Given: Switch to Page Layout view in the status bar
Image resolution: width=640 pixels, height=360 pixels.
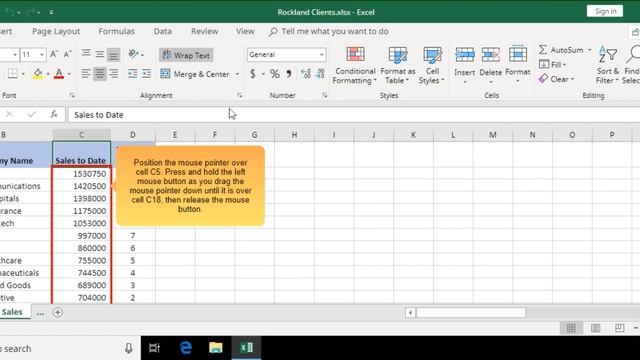Looking at the screenshot, I should [x=596, y=328].
